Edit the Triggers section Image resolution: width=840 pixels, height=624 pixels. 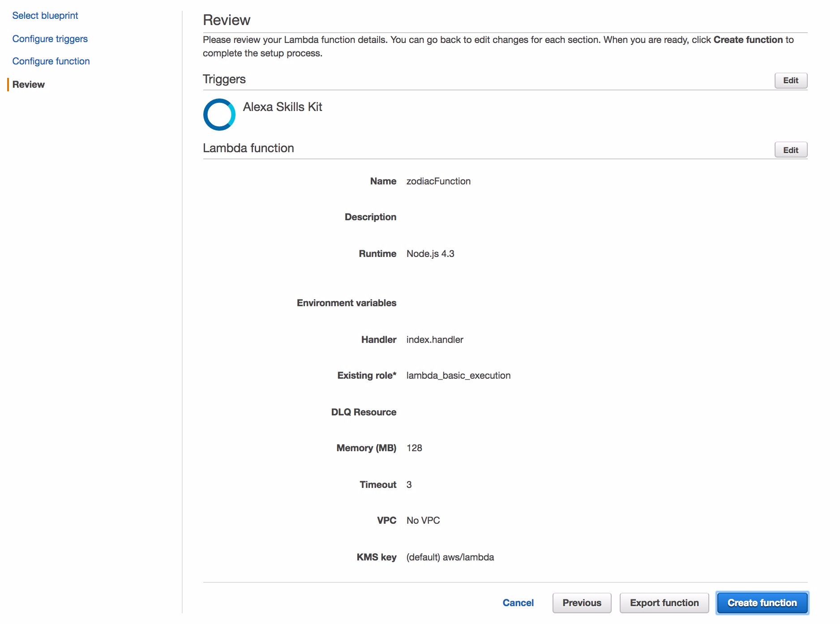click(790, 81)
